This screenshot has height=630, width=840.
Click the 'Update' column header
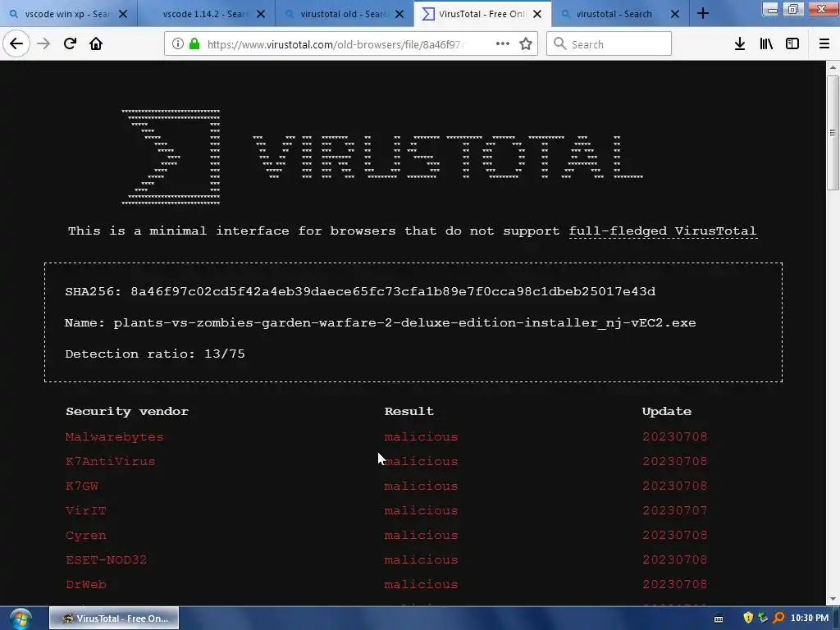[666, 412]
